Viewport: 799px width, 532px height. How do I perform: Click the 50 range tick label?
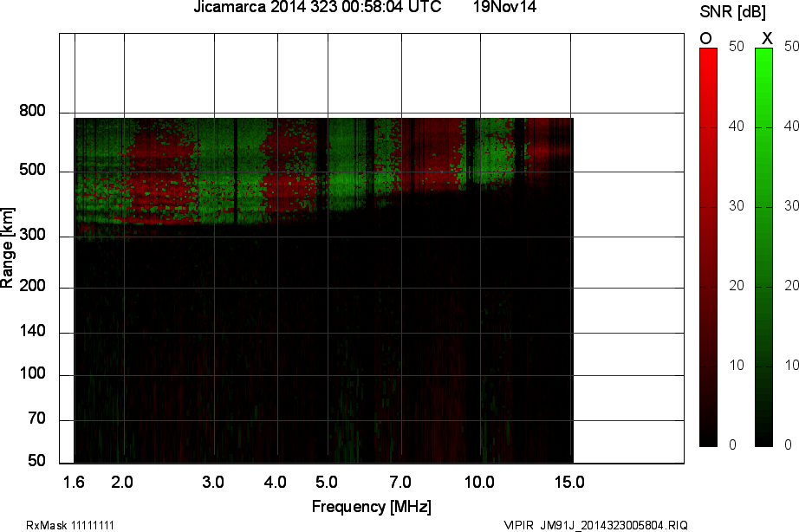point(36,461)
